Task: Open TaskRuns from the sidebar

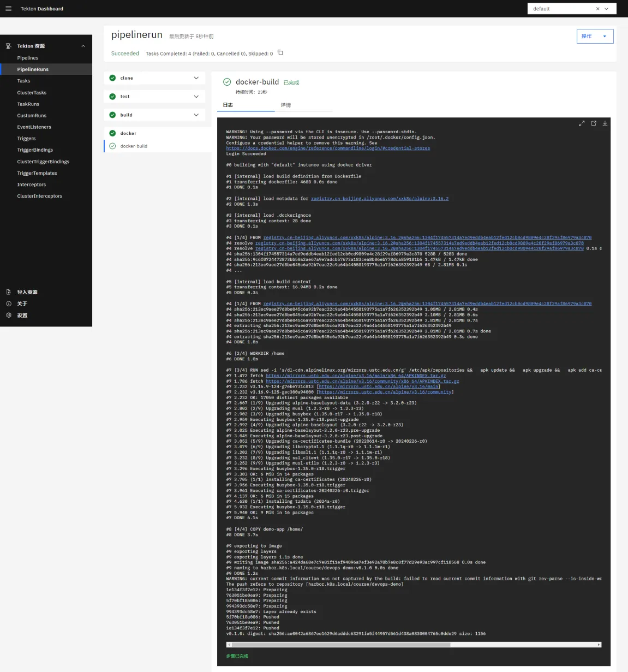Action: point(28,104)
